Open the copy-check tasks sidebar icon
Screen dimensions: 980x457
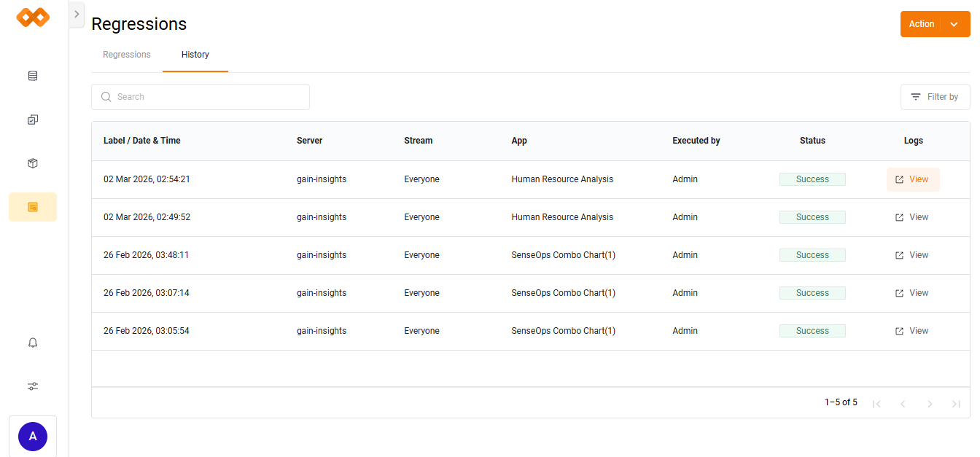tap(33, 120)
